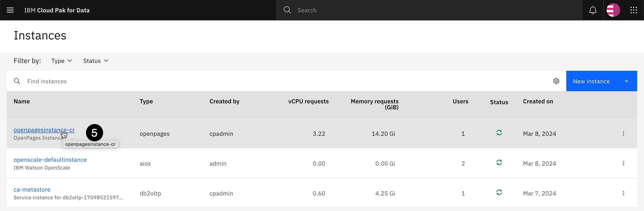Image resolution: width=644 pixels, height=211 pixels.
Task: Open the notifications bell
Action: pyautogui.click(x=593, y=10)
